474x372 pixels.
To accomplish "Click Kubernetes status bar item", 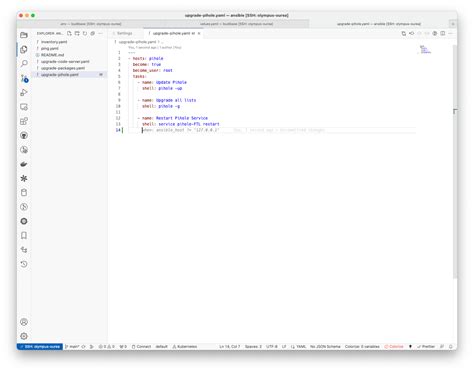I will coord(185,347).
